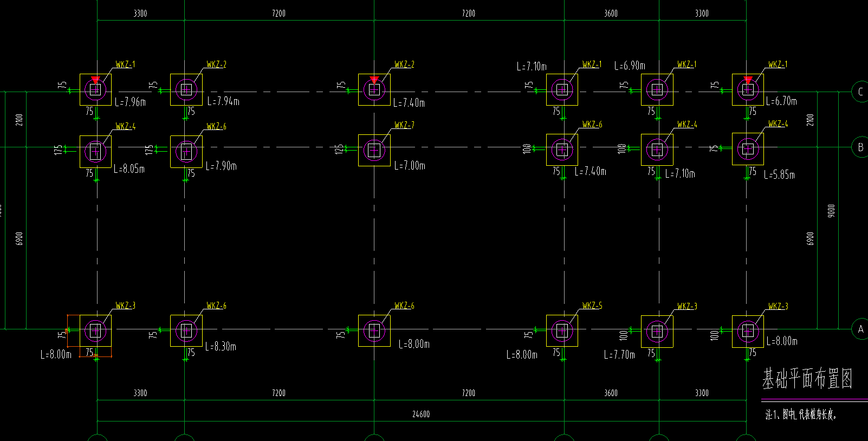Click the L=7.90m text
This screenshot has width=868, height=441.
221,166
